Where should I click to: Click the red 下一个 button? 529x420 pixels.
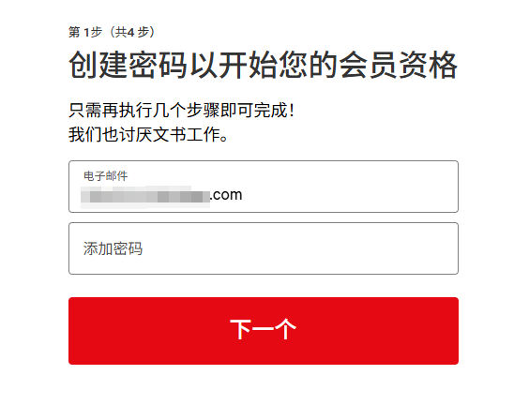click(x=264, y=331)
